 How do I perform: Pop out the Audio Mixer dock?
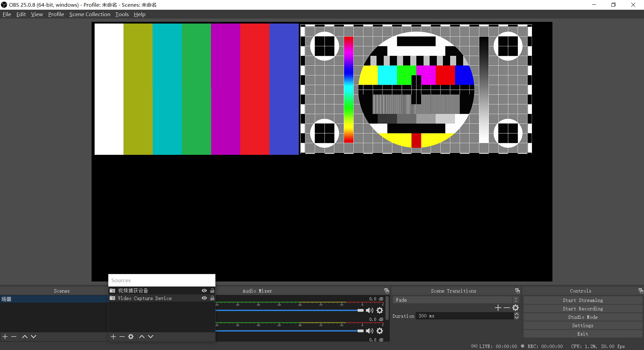[x=386, y=291]
